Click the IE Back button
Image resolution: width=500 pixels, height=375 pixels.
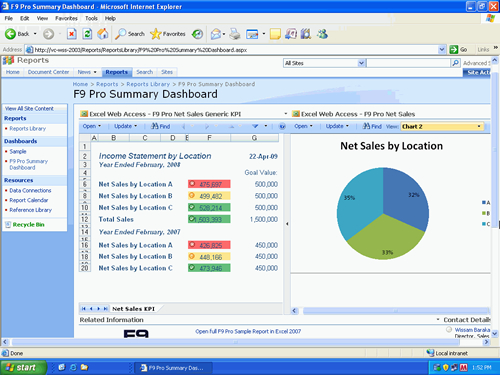pyautogui.click(x=17, y=34)
